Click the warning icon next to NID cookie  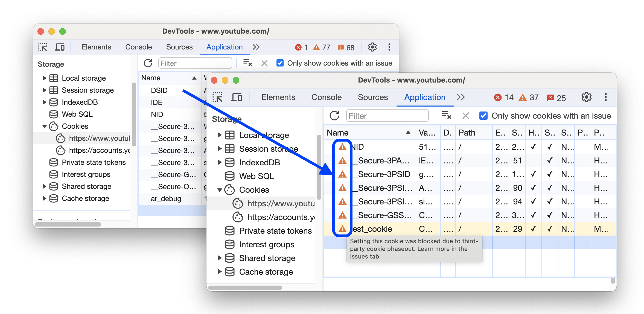341,147
